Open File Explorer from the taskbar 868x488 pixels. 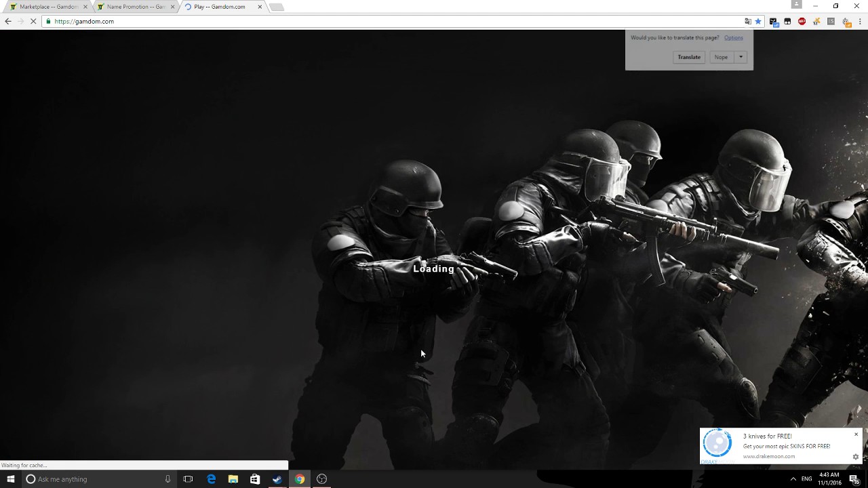[233, 479]
